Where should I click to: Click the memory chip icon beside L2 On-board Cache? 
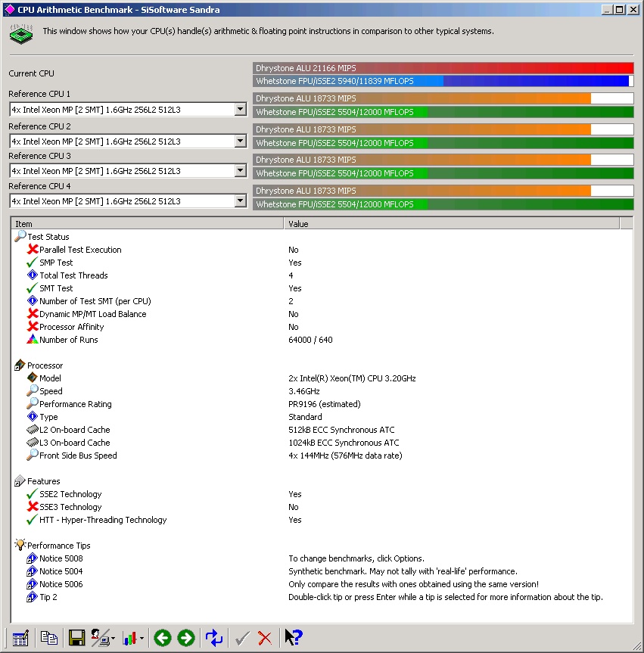pos(32,429)
